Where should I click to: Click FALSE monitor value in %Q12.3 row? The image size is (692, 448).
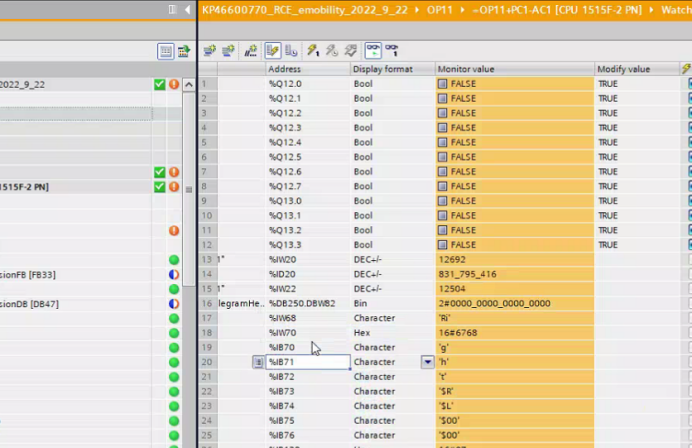point(515,128)
